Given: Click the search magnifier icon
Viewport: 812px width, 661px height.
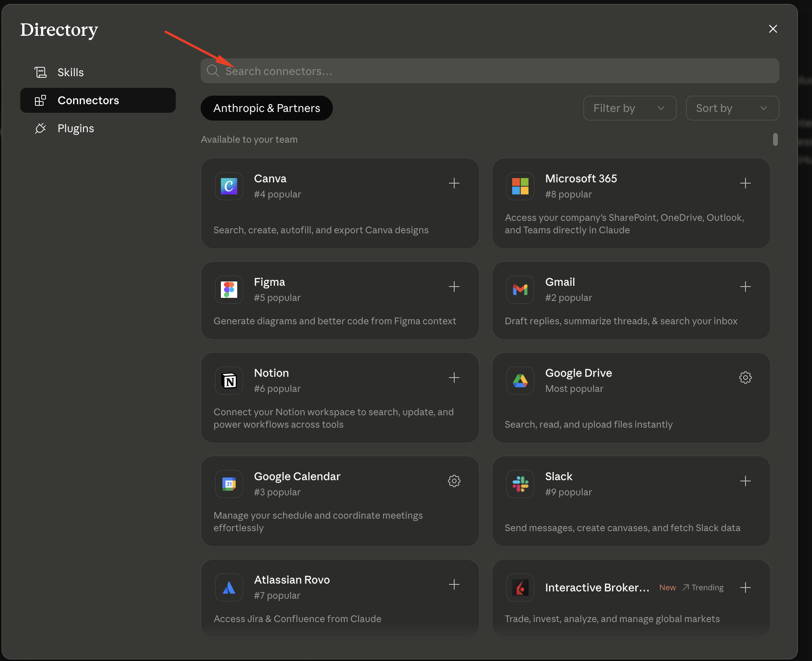Looking at the screenshot, I should tap(213, 71).
